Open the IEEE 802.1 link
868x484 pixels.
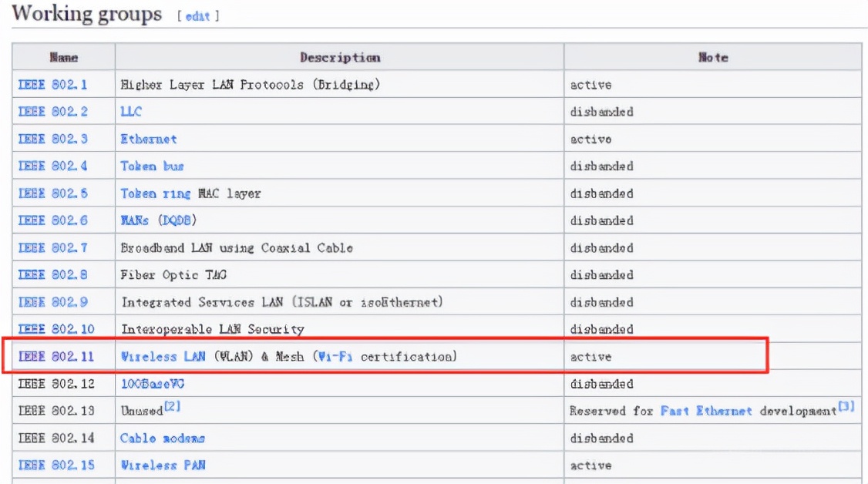point(52,85)
